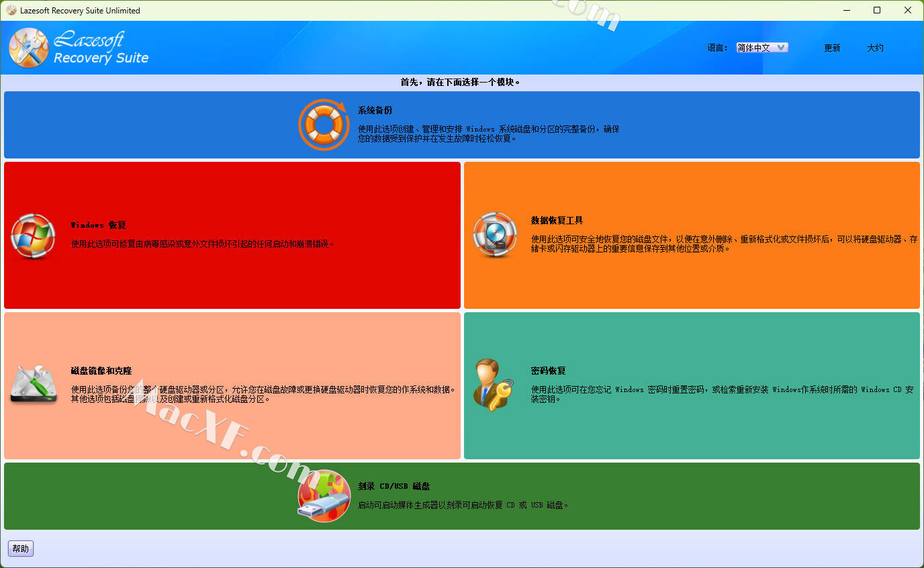Select the 密码恢复 module title
This screenshot has height=568, width=924.
pos(548,371)
